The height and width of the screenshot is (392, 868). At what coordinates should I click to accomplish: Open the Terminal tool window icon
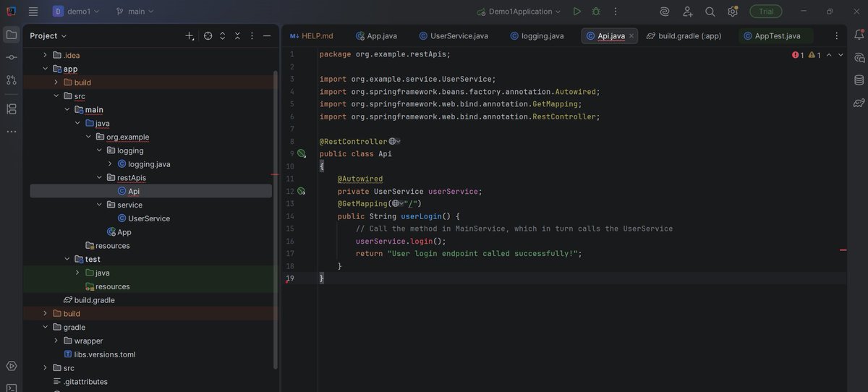pos(12,388)
